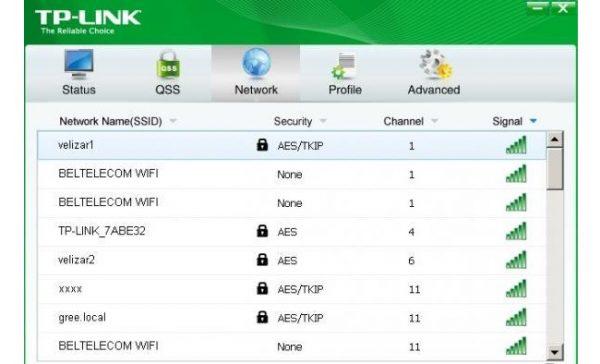Toggle the Channel column sort arrow
600x364 pixels.
[x=434, y=121]
